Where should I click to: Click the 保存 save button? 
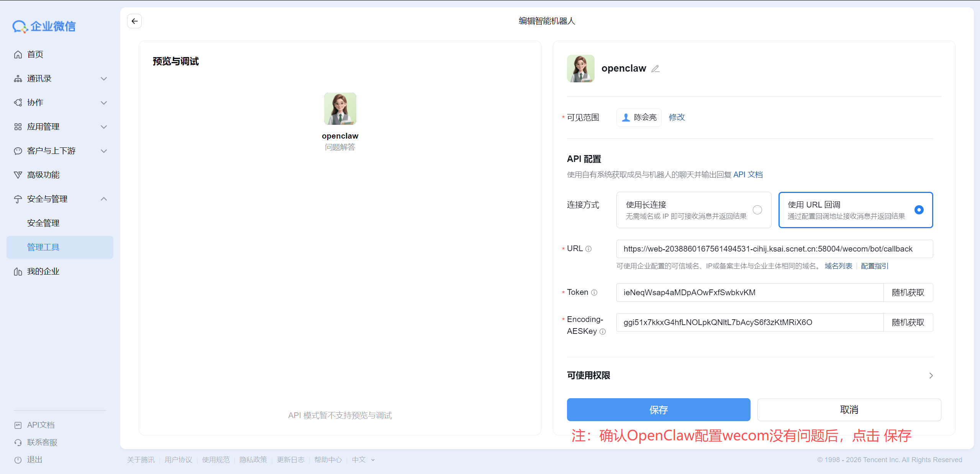pos(658,410)
